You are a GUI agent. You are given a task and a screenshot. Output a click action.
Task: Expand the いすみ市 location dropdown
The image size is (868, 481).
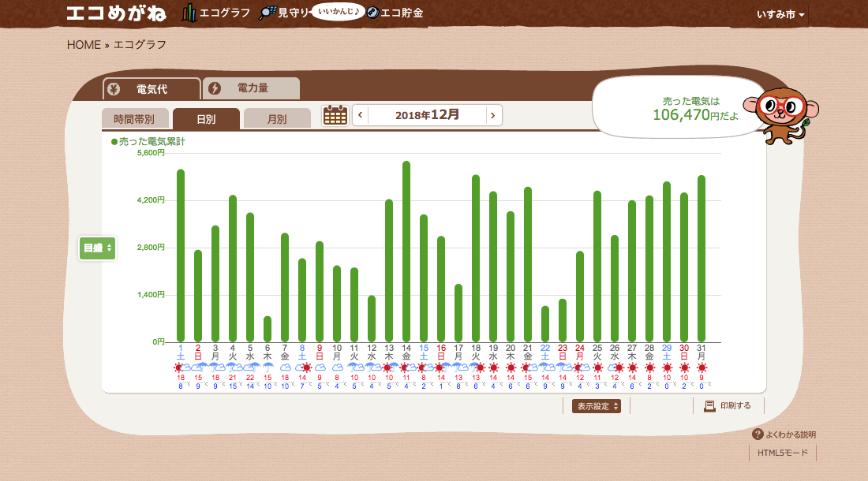click(x=780, y=15)
